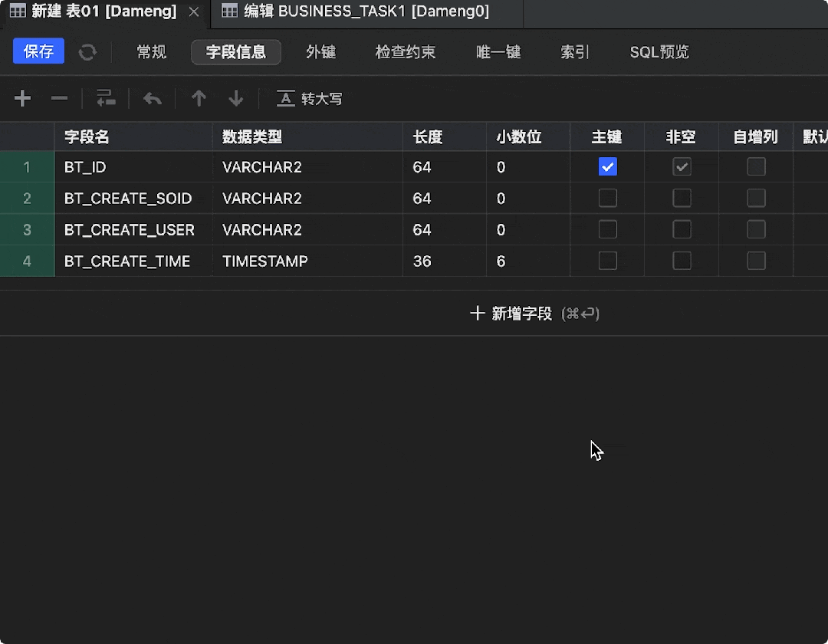The height and width of the screenshot is (644, 828).
Task: Click the table icon on the 新建 表01 tab
Action: [x=17, y=11]
